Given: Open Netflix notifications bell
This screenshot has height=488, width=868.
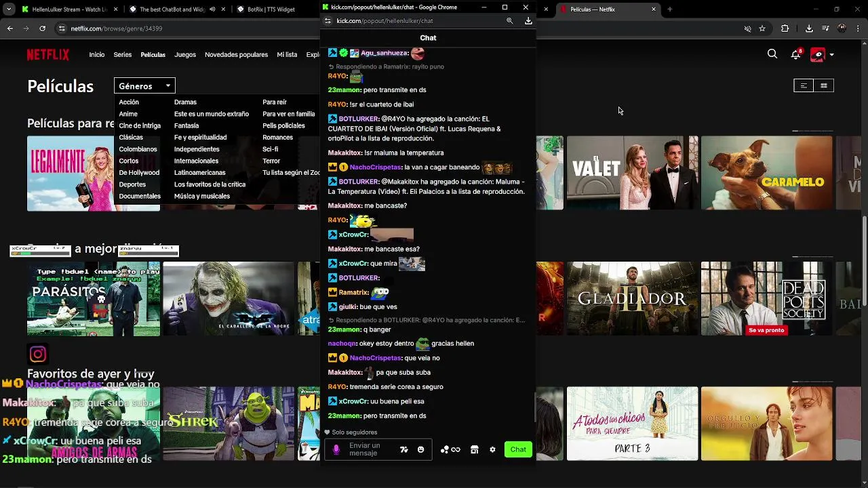Looking at the screenshot, I should tap(796, 54).
